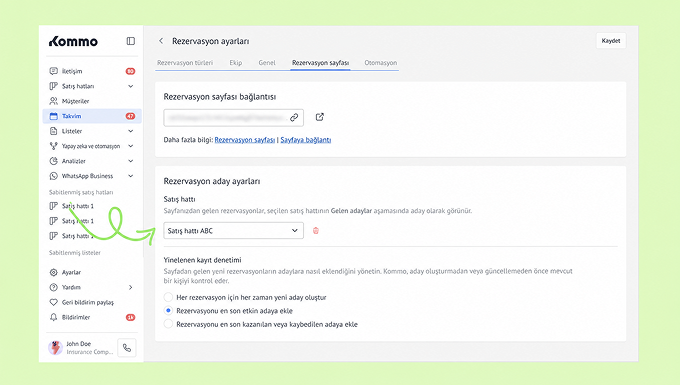Switch to Rezervasyon türleri tab
This screenshot has width=680, height=385.
click(185, 63)
